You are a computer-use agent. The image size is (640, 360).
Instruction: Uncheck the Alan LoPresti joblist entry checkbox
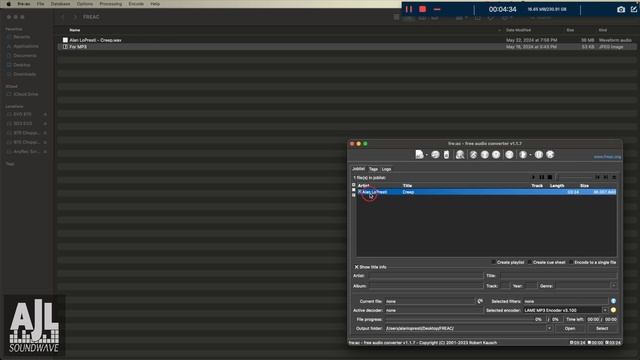click(x=360, y=192)
